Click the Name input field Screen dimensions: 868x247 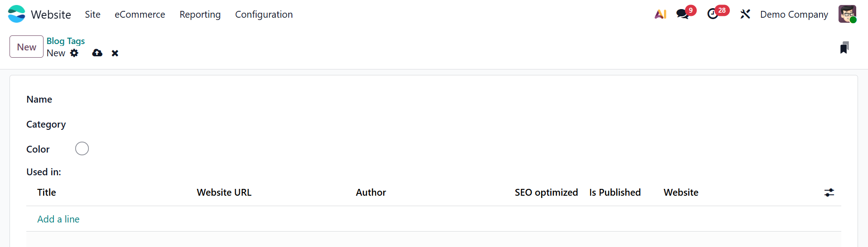tap(272, 99)
